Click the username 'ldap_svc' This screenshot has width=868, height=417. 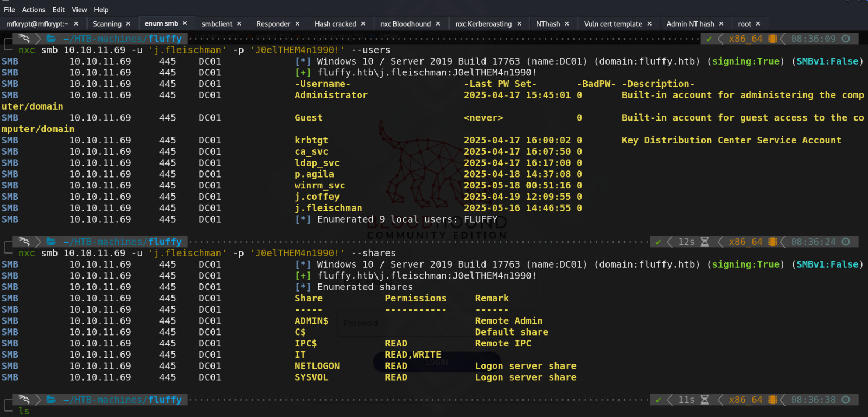(x=317, y=163)
